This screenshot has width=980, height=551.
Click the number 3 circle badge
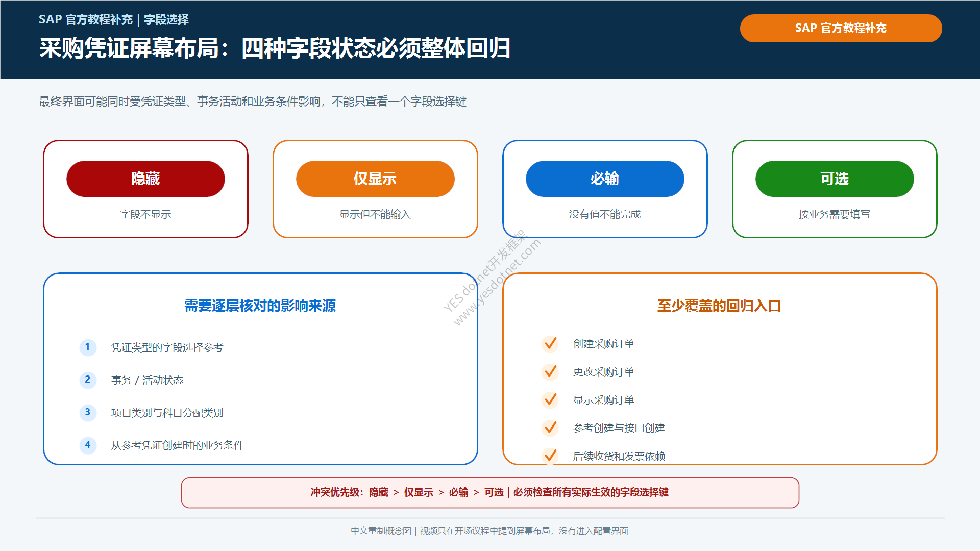coord(88,413)
